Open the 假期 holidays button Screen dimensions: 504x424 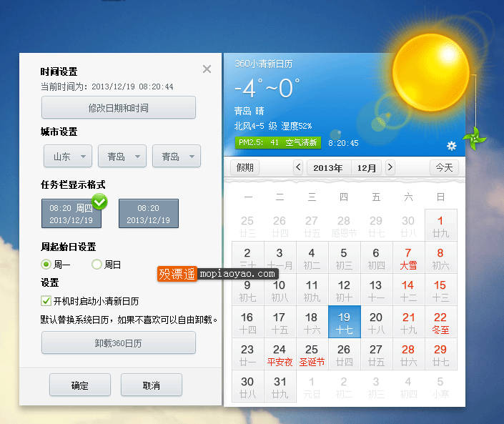point(245,167)
